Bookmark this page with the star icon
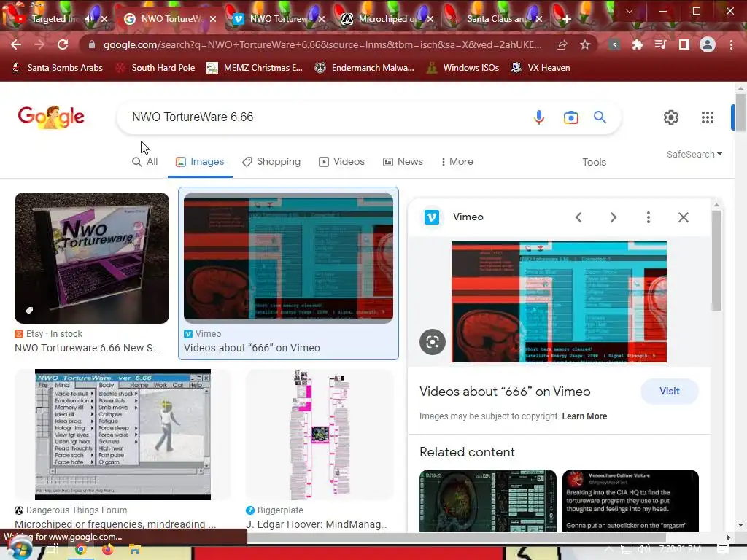747x560 pixels. [x=585, y=44]
